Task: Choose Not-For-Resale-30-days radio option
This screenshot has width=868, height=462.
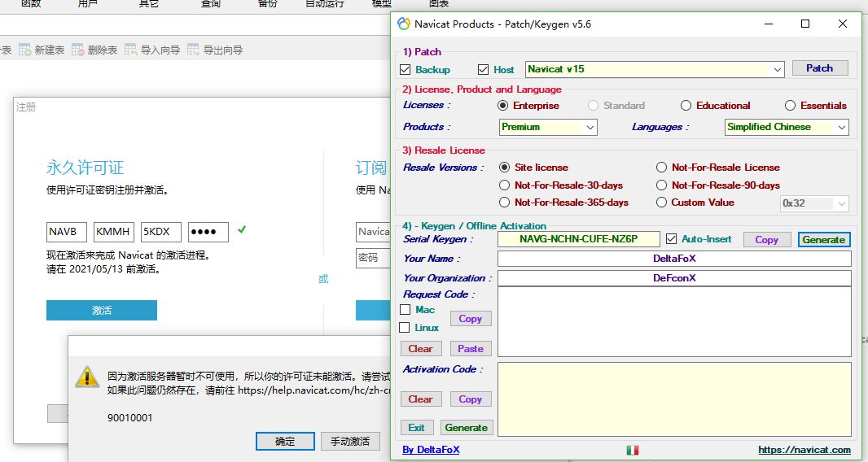Action: pos(504,185)
